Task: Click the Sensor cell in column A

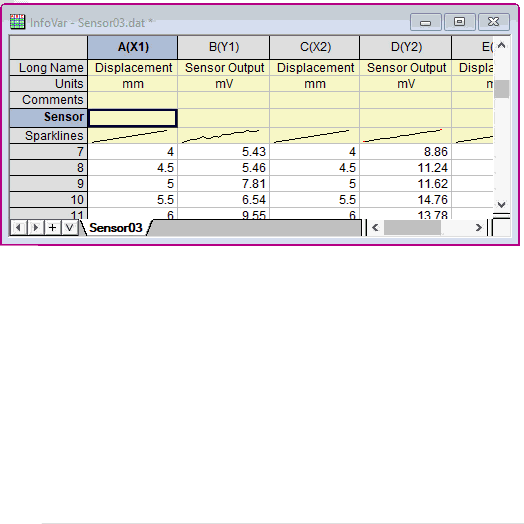Action: coord(133,118)
